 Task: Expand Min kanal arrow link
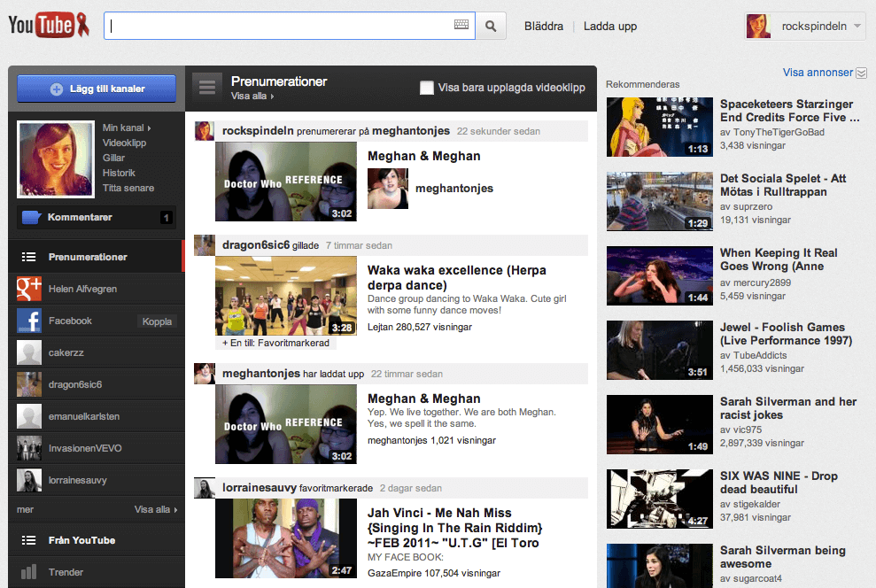(127, 128)
